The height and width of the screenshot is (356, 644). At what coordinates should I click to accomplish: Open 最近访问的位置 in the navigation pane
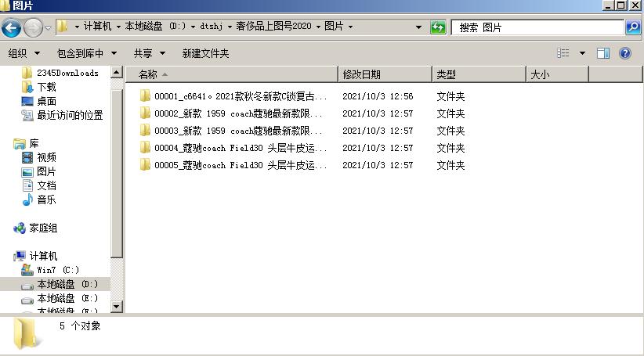70,115
